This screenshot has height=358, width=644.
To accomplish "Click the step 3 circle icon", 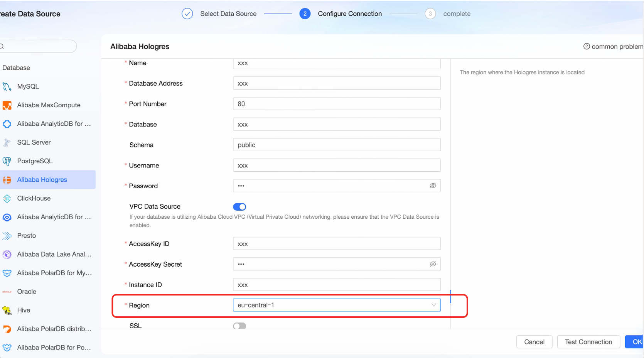I will (430, 14).
